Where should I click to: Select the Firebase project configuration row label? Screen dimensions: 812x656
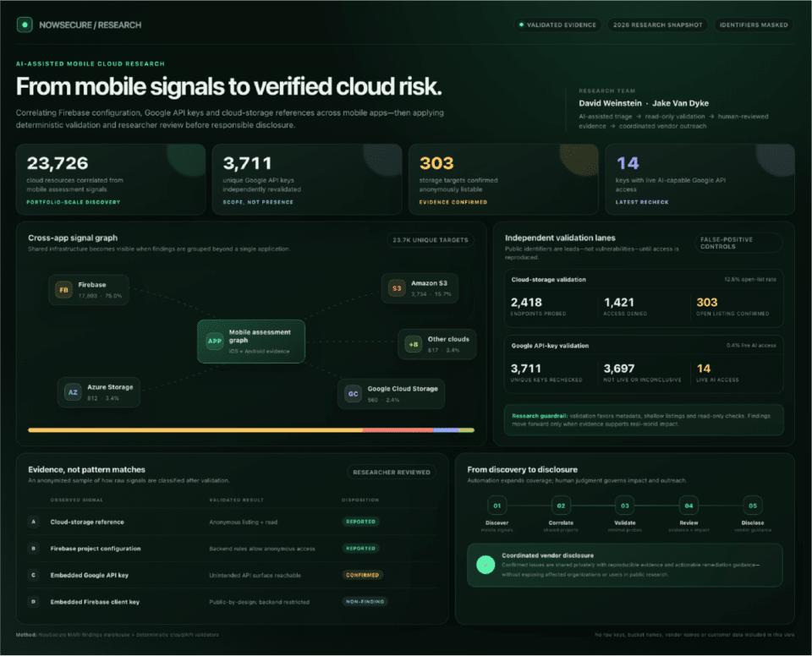96,549
